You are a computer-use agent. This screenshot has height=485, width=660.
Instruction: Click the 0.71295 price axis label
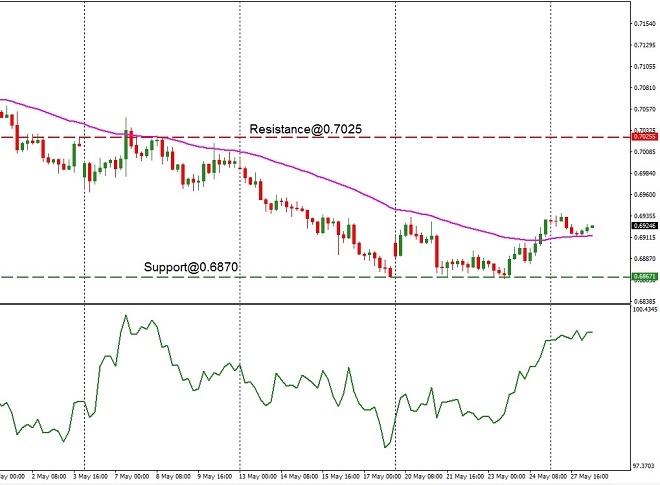click(645, 45)
